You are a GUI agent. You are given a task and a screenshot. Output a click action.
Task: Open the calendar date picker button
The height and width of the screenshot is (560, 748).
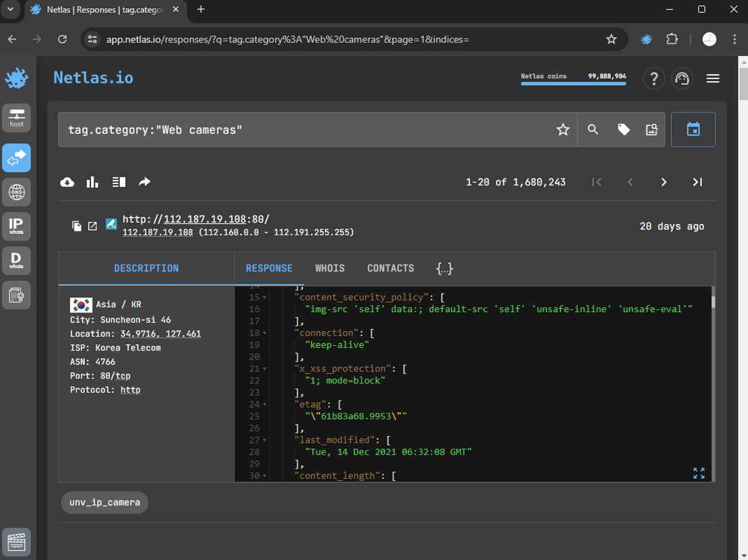[693, 129]
